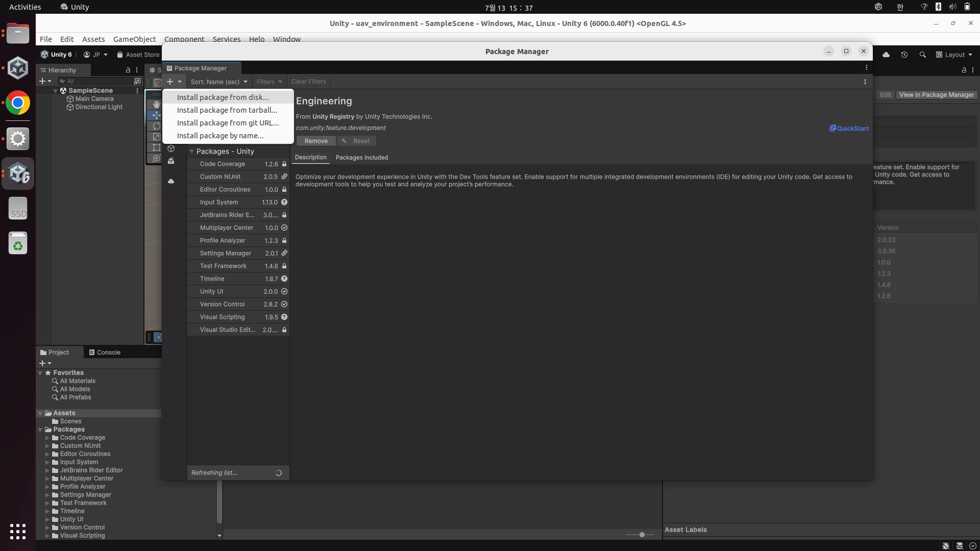Open the Layout dropdown
Viewport: 980px width, 551px height.
[x=954, y=55]
